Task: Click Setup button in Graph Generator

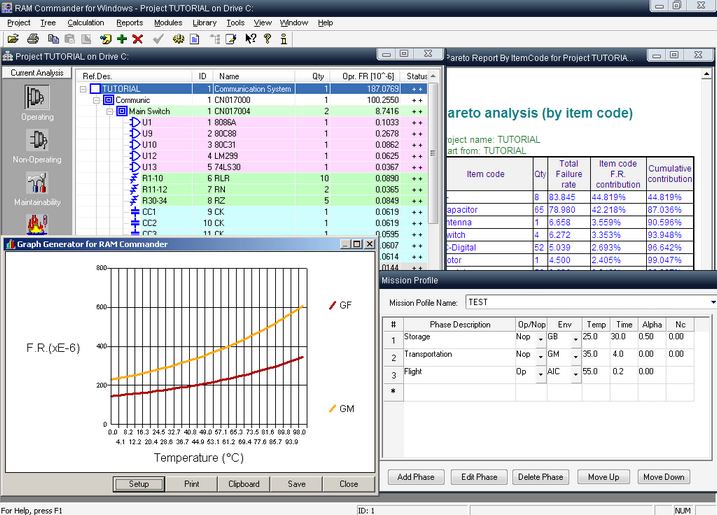Action: (x=139, y=484)
